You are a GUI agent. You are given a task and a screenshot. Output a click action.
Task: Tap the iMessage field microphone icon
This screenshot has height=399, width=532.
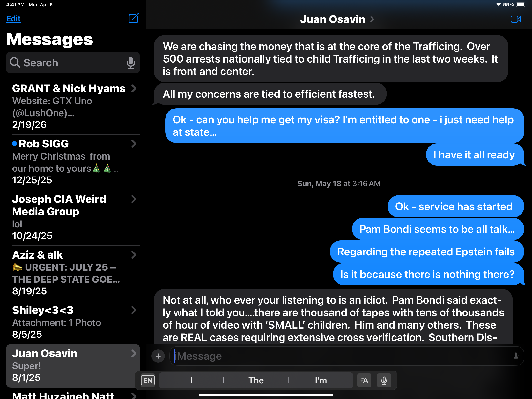pos(516,356)
